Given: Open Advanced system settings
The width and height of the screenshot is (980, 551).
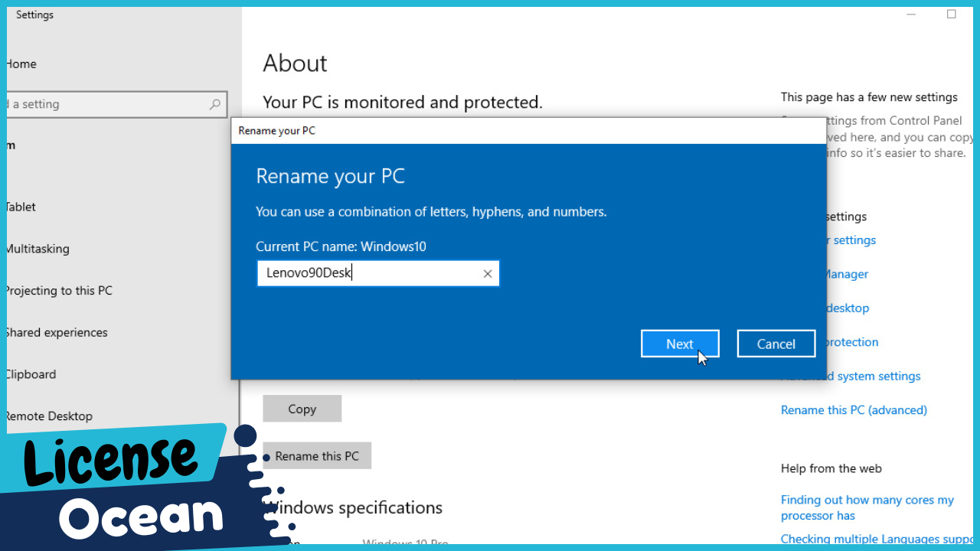Looking at the screenshot, I should tap(850, 376).
